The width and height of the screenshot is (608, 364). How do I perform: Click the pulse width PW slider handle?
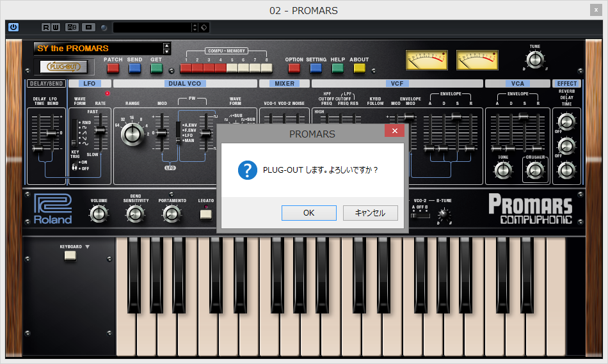205,133
